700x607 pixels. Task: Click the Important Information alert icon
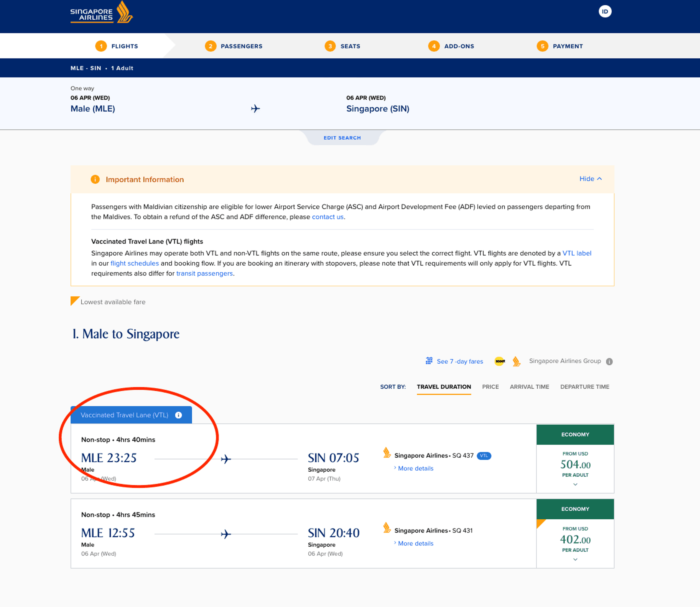pyautogui.click(x=95, y=179)
